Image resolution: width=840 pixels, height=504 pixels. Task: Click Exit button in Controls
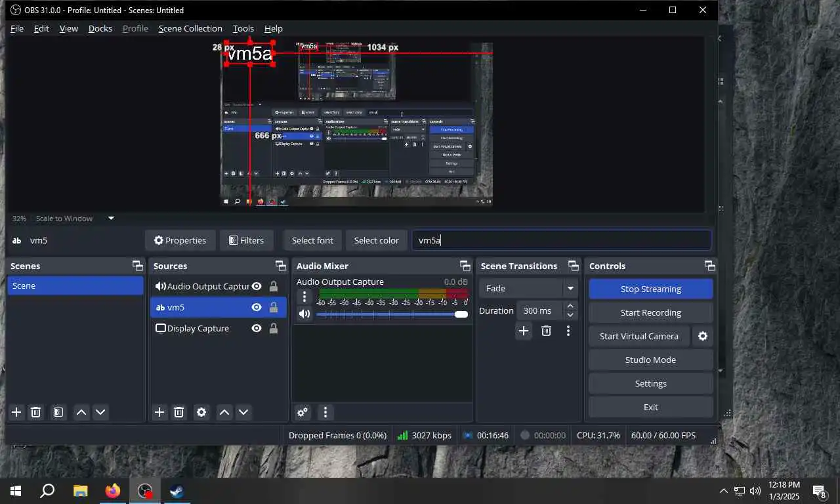pyautogui.click(x=651, y=407)
